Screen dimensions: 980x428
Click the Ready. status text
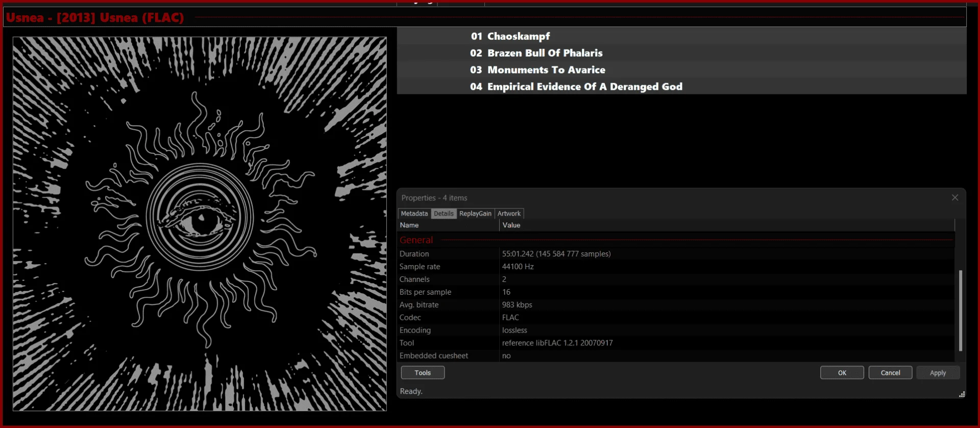pos(411,391)
